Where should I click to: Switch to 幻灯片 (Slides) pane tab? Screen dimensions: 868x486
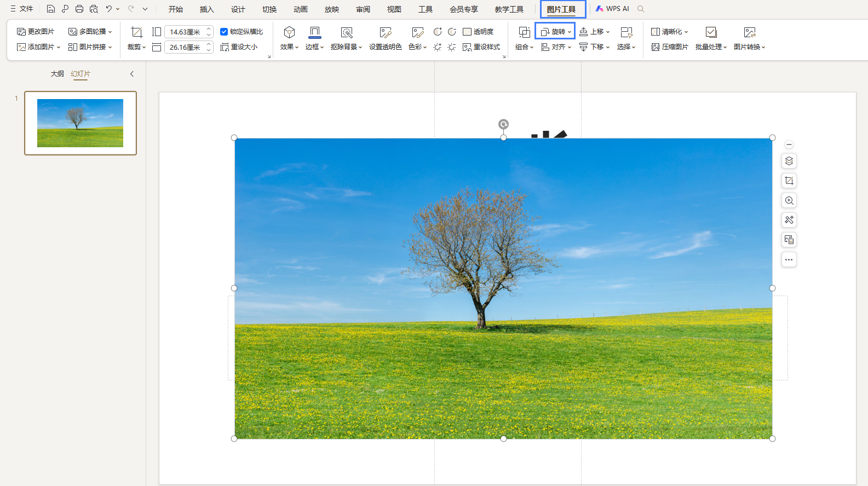point(81,74)
